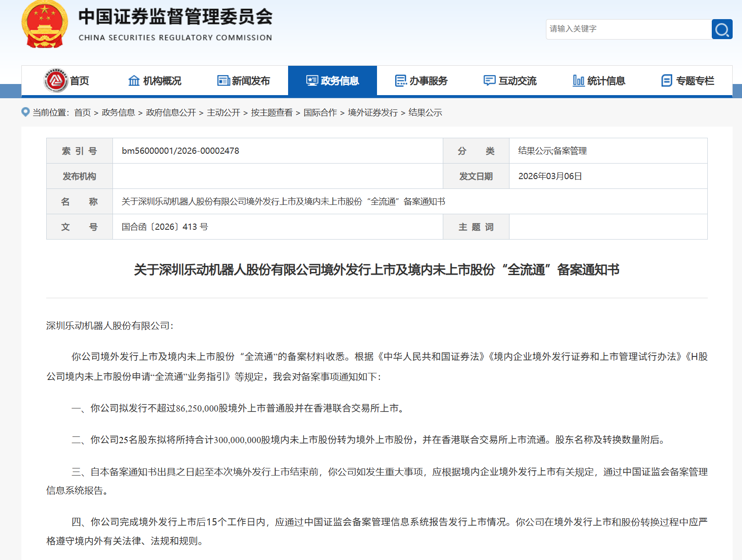The width and height of the screenshot is (742, 560).
Task: Click the 主动公开 breadcrumb entry
Action: tap(226, 112)
